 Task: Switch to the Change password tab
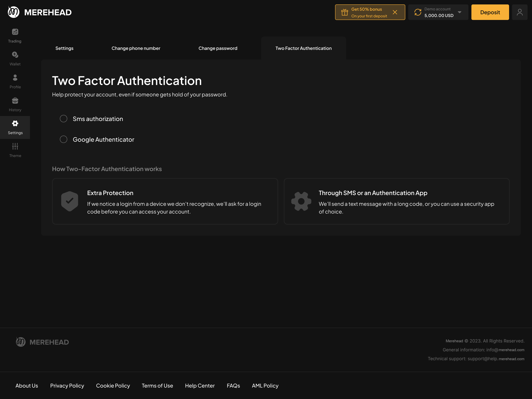coord(218,48)
